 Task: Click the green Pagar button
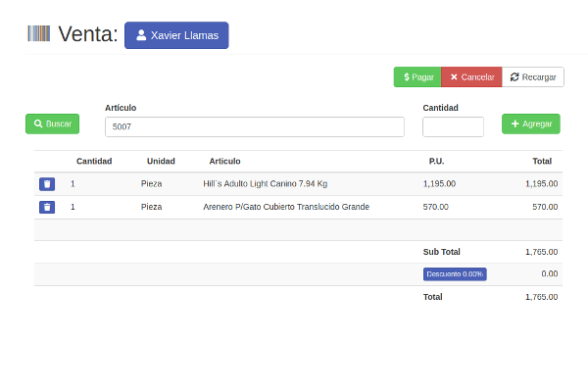[417, 76]
